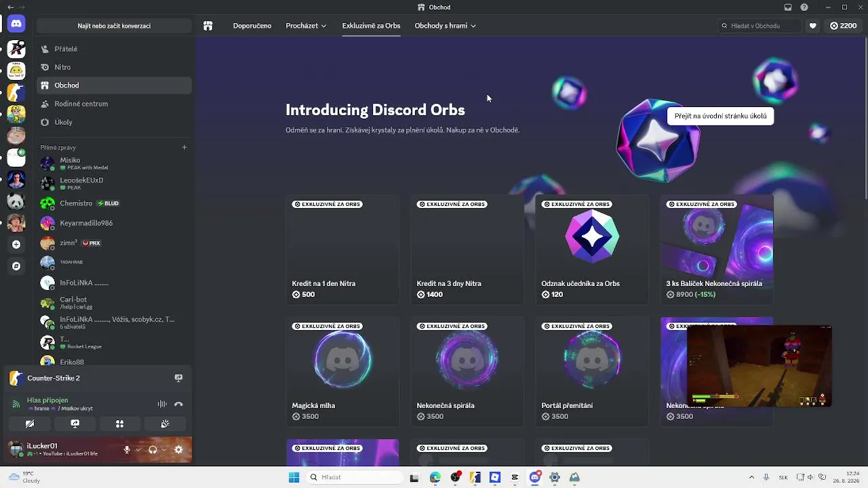Deafen with the headphones icon
The image size is (868, 488).
tap(153, 449)
